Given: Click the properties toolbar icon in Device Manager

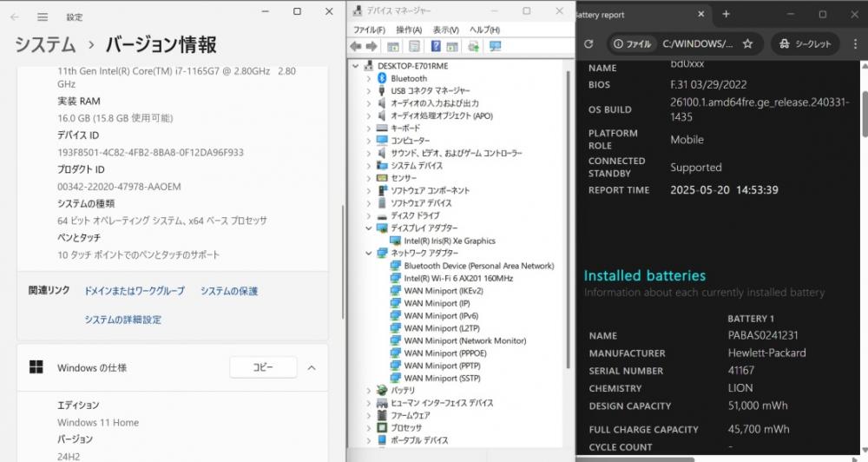Looking at the screenshot, I should coord(414,47).
